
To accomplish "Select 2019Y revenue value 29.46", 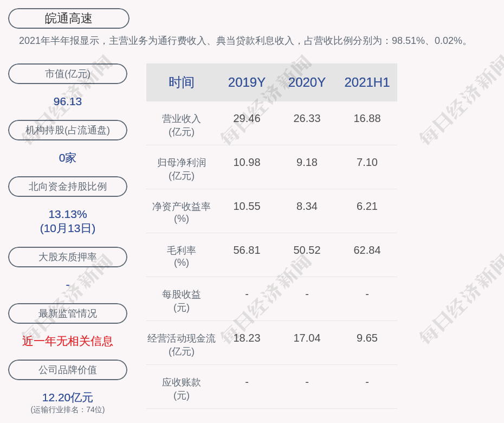I will (x=247, y=118).
